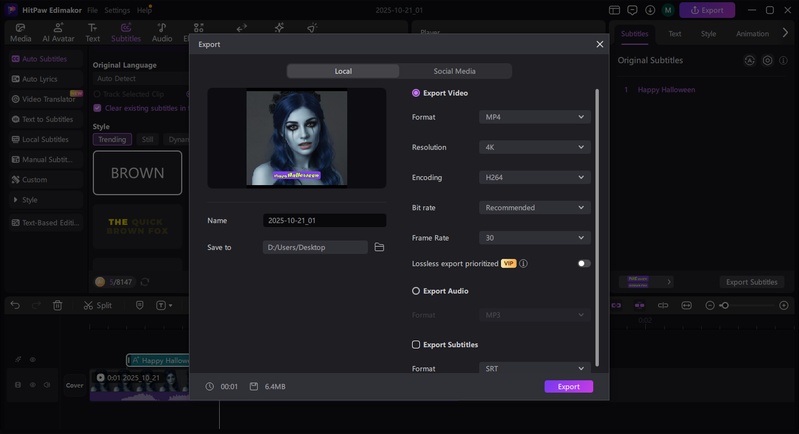Open the Audio panel icon

[x=161, y=32]
